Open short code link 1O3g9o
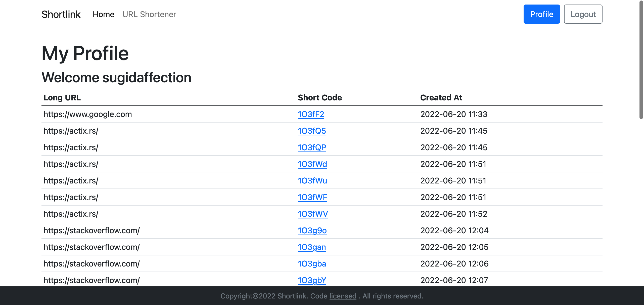This screenshot has height=305, width=644. [x=312, y=230]
